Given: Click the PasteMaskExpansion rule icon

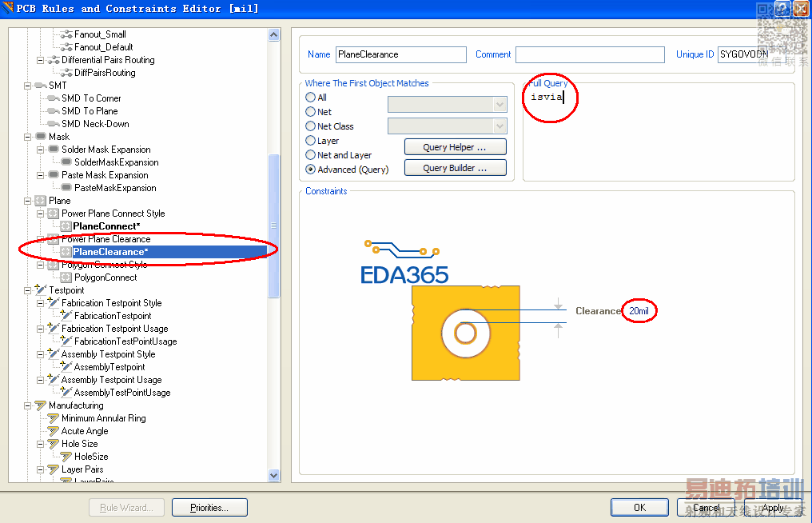Looking at the screenshot, I should tap(66, 188).
